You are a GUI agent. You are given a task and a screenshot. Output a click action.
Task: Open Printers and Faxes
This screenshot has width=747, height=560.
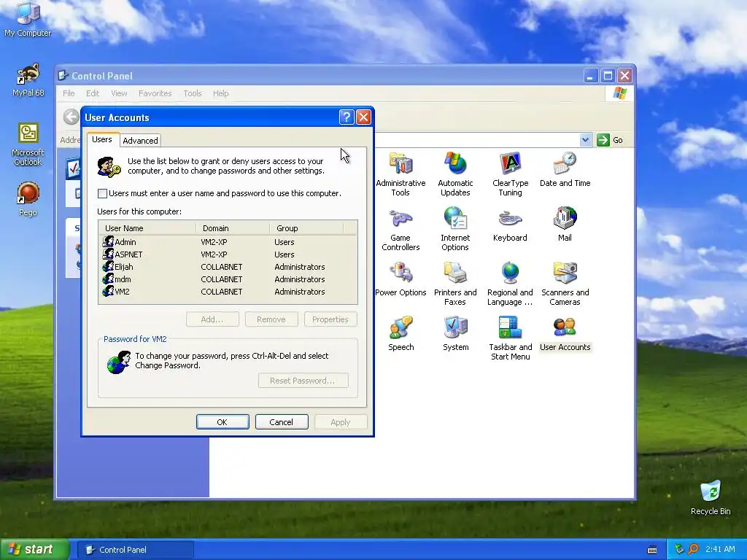coord(455,284)
